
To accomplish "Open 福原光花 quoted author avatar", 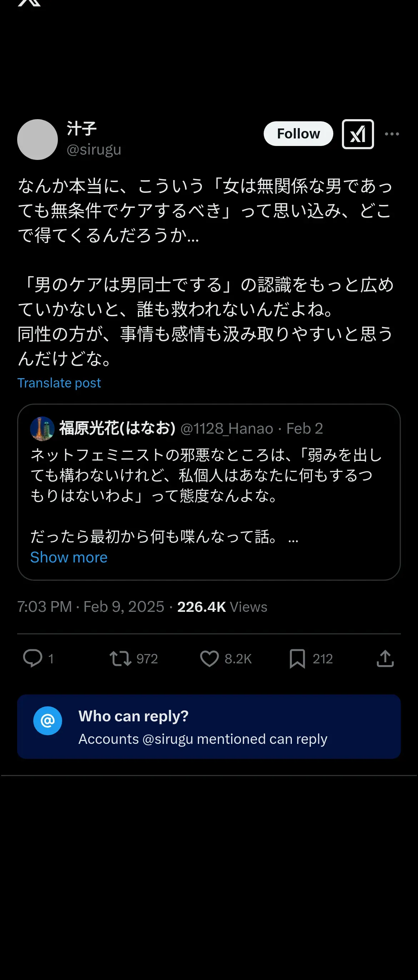I will pyautogui.click(x=42, y=429).
